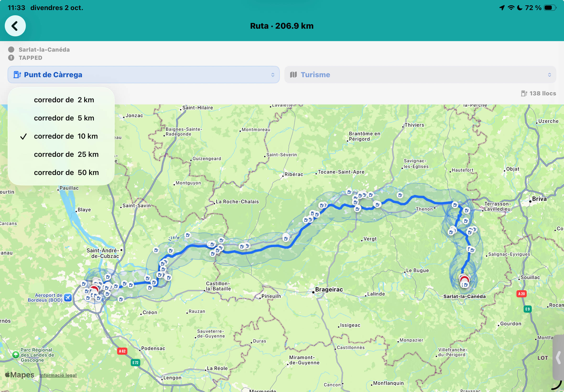
Task: Tap the Turisme dropdown chevron arrows
Action: pos(549,75)
